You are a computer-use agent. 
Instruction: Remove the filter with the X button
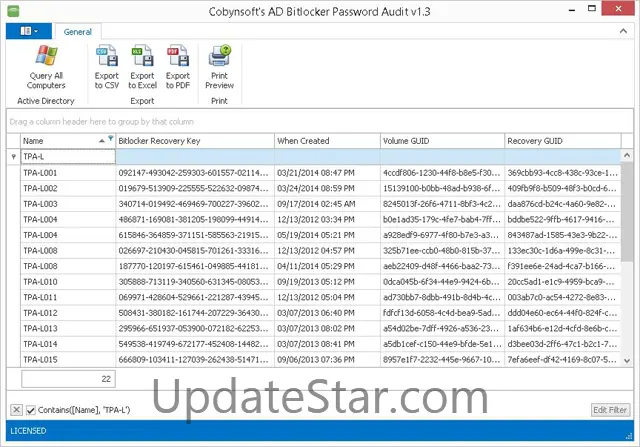(16, 409)
